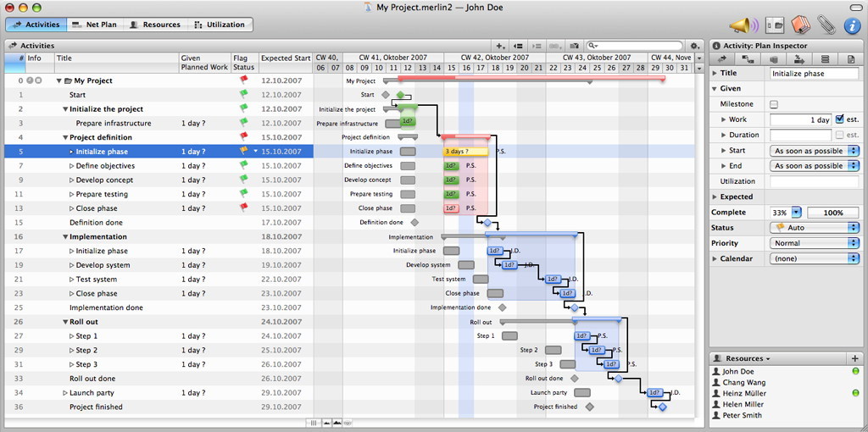Image resolution: width=868 pixels, height=432 pixels.
Task: Switch to the Net Plan view
Action: coord(95,25)
